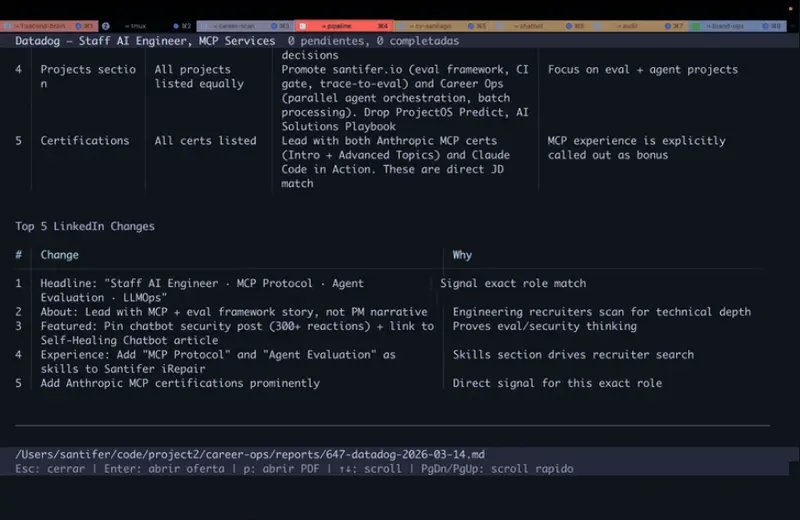Click the '↑↓: scroll' footer hint

coord(370,468)
